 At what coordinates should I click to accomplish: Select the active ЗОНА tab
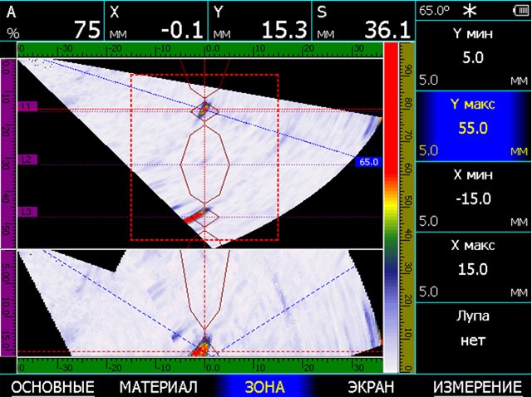264,387
